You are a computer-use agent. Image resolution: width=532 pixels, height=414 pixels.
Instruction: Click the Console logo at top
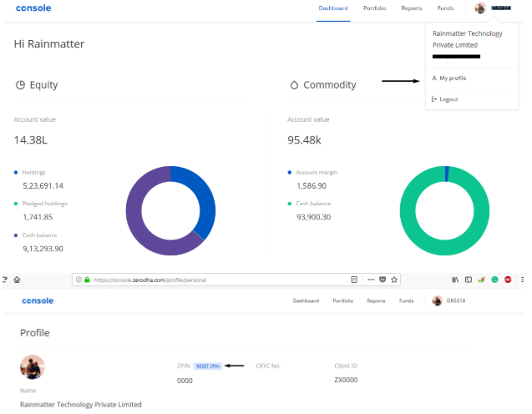click(x=33, y=8)
